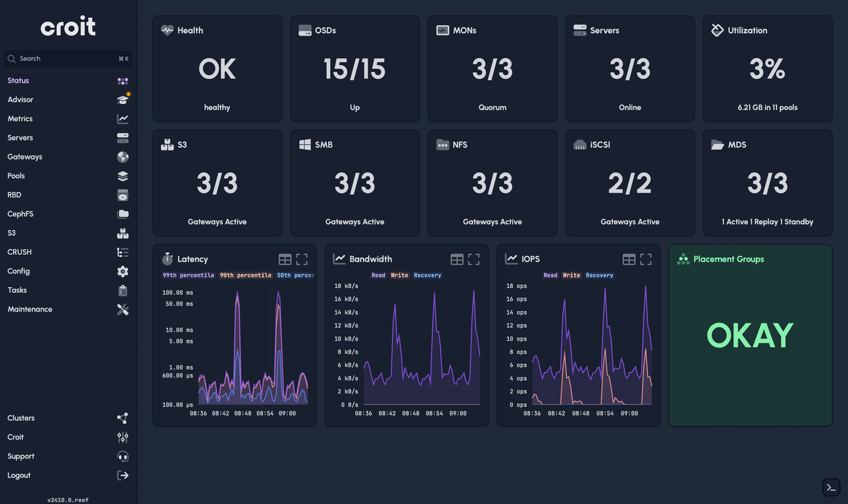Toggle 99th percentile latency series
848x504 pixels.
click(188, 276)
